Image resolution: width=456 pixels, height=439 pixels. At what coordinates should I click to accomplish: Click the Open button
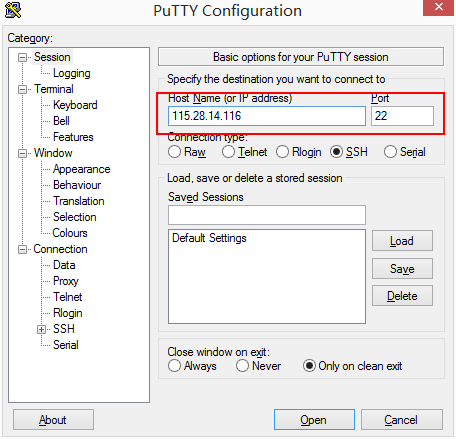point(314,420)
